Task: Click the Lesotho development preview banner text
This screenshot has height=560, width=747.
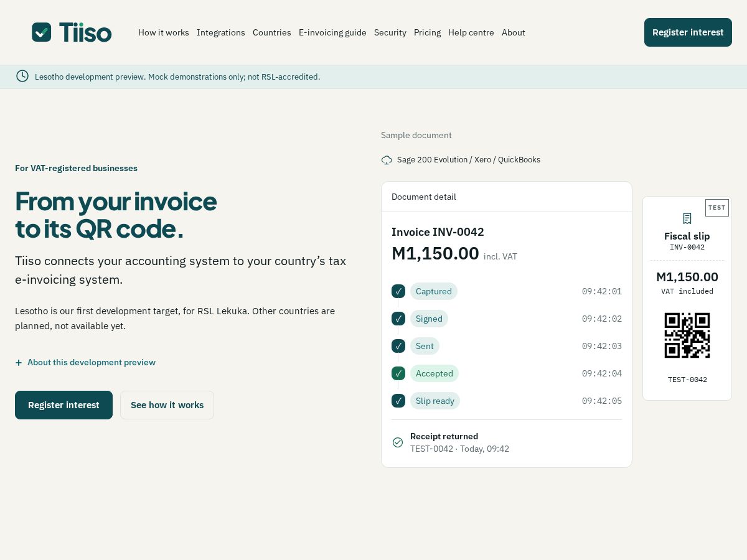Action: (x=177, y=77)
